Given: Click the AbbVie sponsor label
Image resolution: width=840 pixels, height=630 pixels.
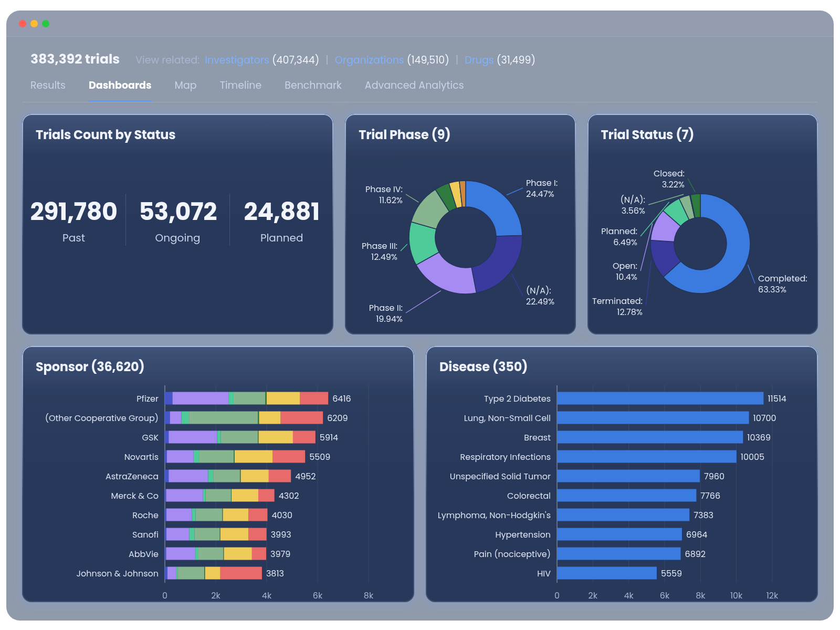Looking at the screenshot, I should [143, 554].
